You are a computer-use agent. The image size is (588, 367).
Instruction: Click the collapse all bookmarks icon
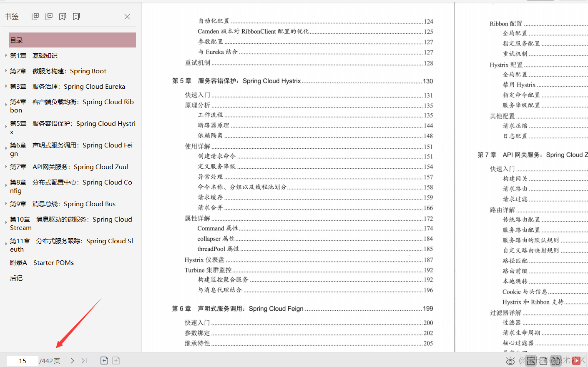point(49,16)
